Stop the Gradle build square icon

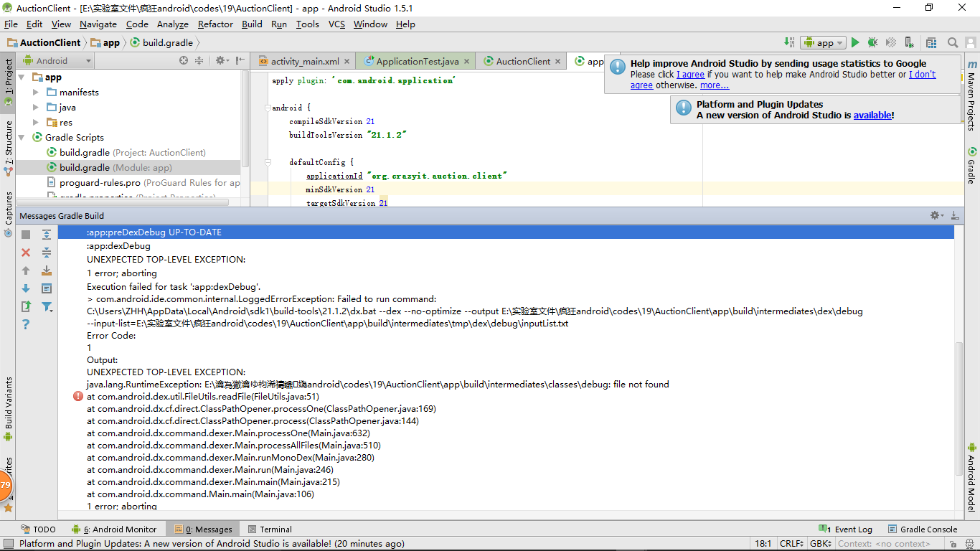click(26, 235)
